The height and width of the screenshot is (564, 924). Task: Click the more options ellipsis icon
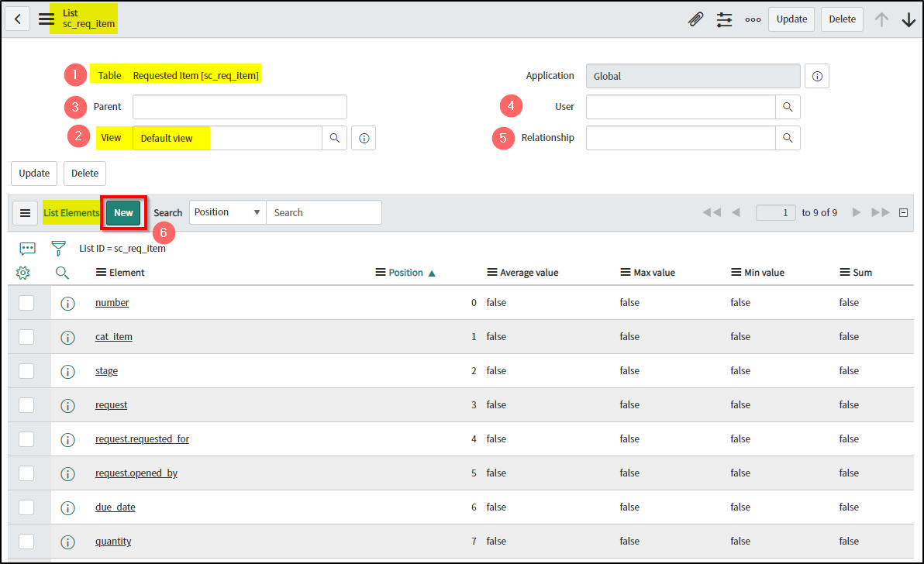pos(753,19)
